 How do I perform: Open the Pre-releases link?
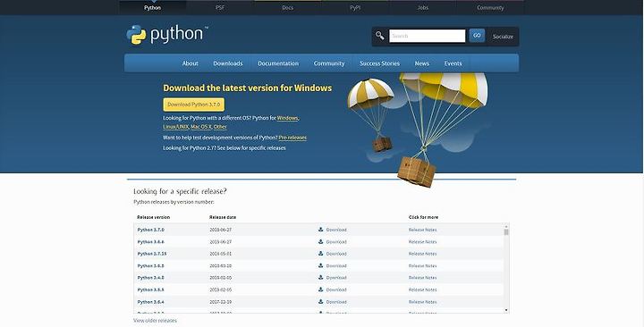[292, 138]
